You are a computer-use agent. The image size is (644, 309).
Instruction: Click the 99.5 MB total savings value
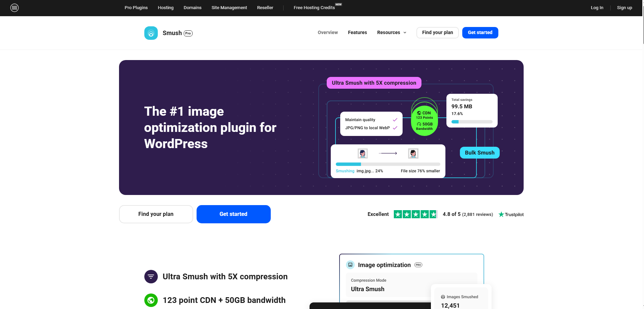[462, 107]
